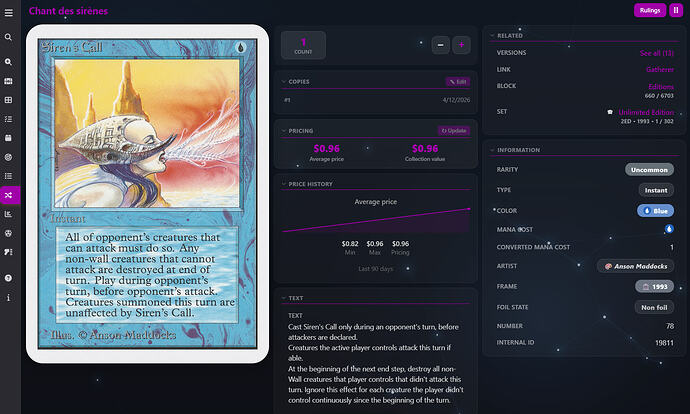Screen dimensions: 690x414
Task: Open the help question mark icon
Action: coord(8,278)
